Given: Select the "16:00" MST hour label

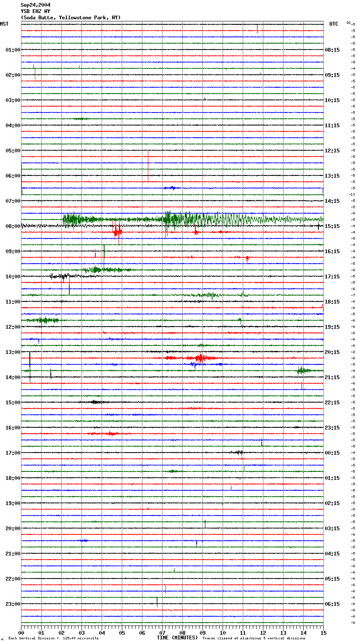Looking at the screenshot, I should tap(13, 428).
